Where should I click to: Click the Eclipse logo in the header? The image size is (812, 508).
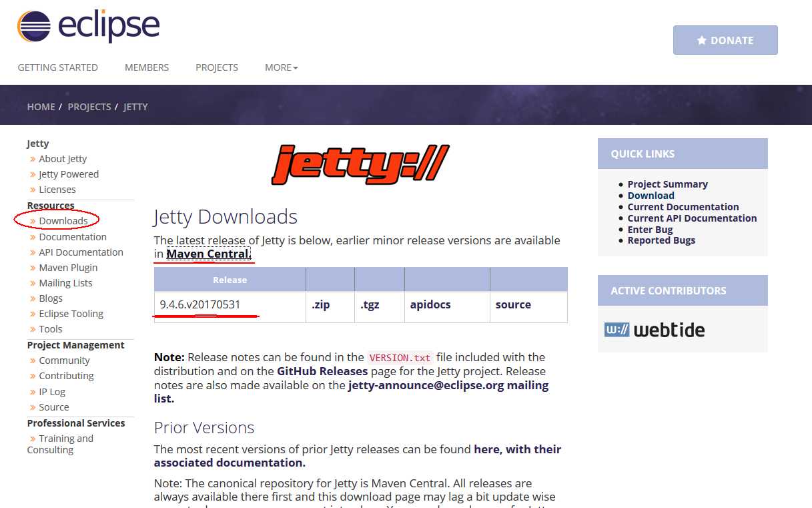[89, 27]
